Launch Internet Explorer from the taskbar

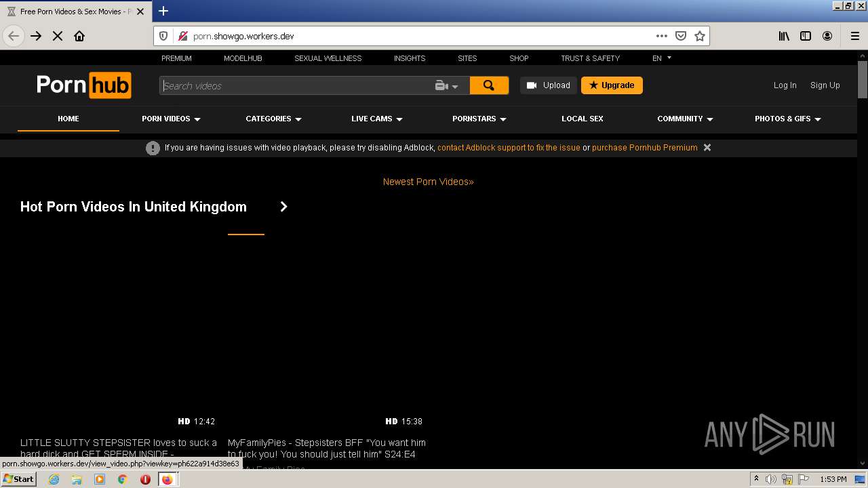coord(54,479)
